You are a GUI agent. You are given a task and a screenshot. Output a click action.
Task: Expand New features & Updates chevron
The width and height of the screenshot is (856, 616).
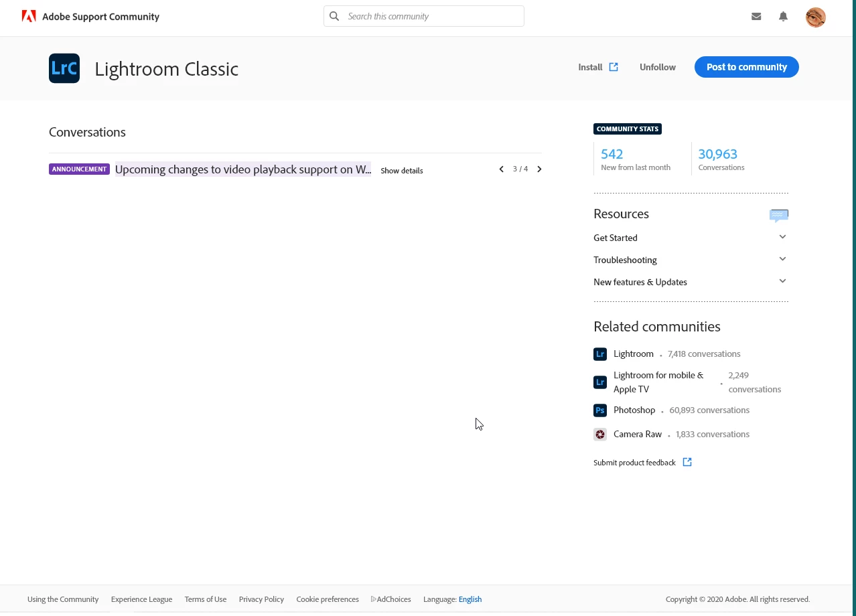pos(782,281)
